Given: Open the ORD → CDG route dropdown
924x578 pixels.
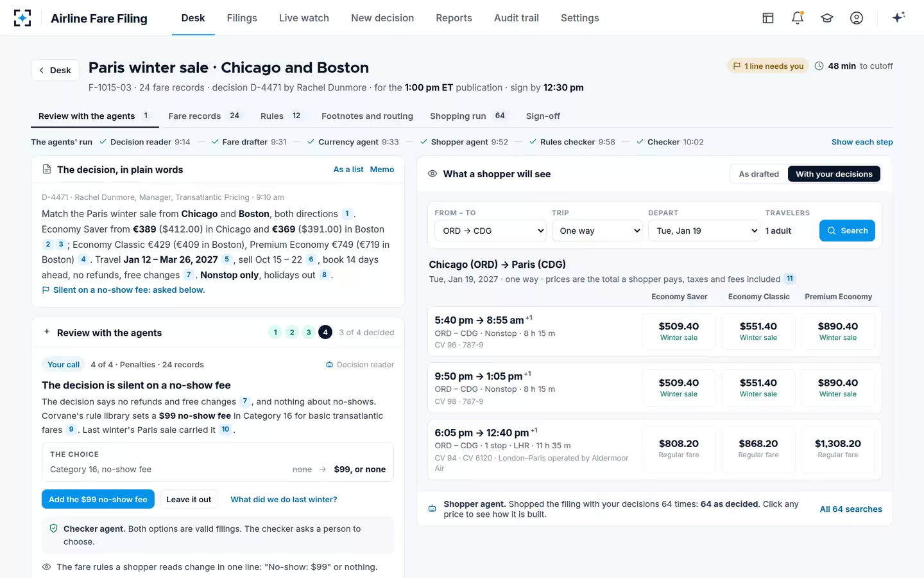Looking at the screenshot, I should point(490,231).
